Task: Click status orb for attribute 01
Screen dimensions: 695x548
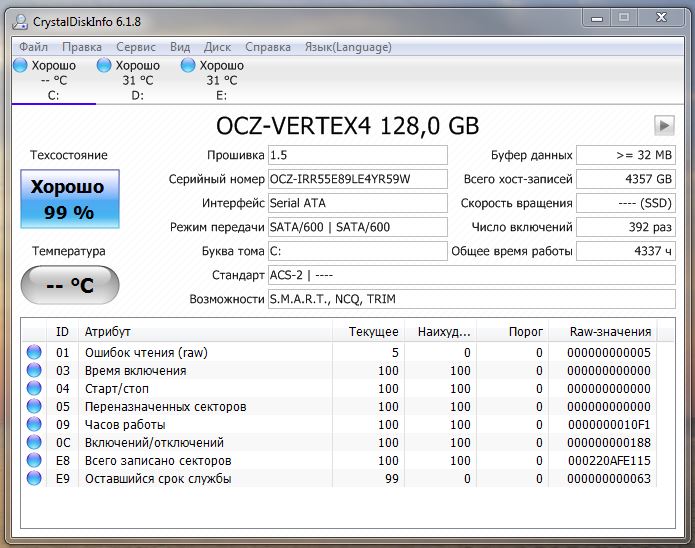Action: tap(34, 352)
